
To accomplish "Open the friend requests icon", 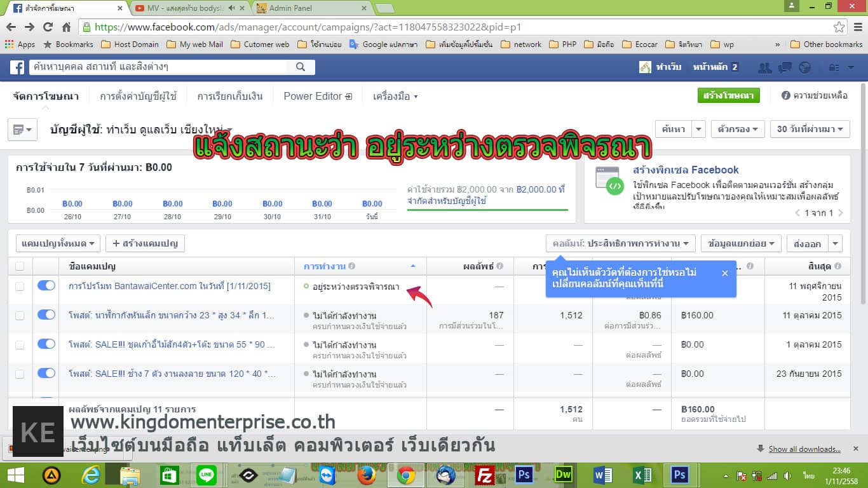I will pos(765,67).
